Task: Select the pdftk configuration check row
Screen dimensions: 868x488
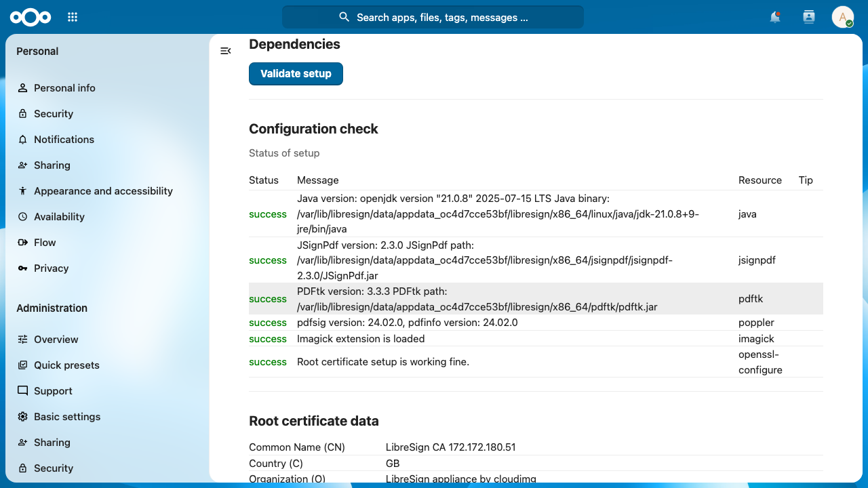Action: [x=536, y=299]
